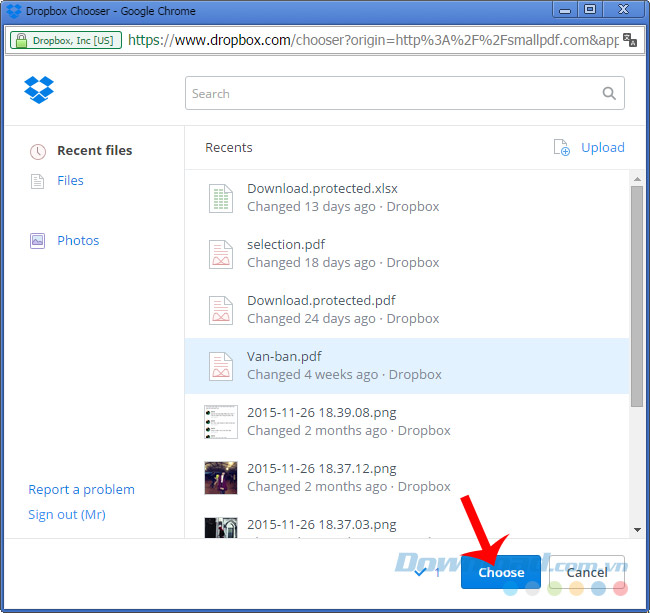The image size is (650, 613).
Task: Open the Recent files section
Action: tap(95, 150)
